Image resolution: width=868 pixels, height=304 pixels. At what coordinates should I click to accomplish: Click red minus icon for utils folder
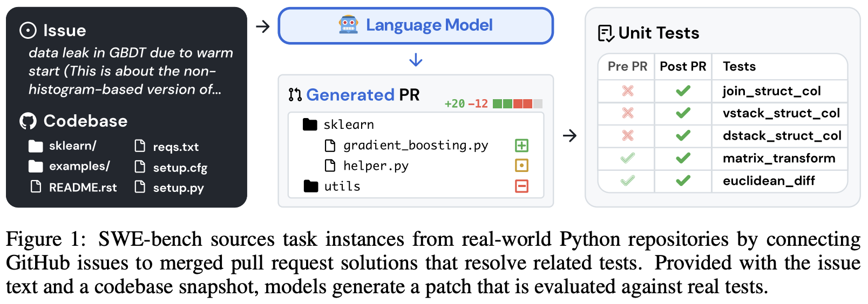(x=521, y=186)
